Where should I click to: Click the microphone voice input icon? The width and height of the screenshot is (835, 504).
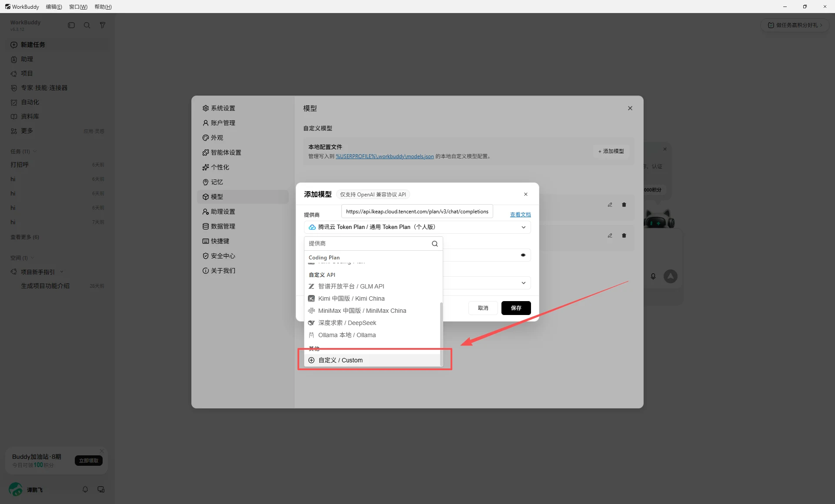(x=653, y=276)
